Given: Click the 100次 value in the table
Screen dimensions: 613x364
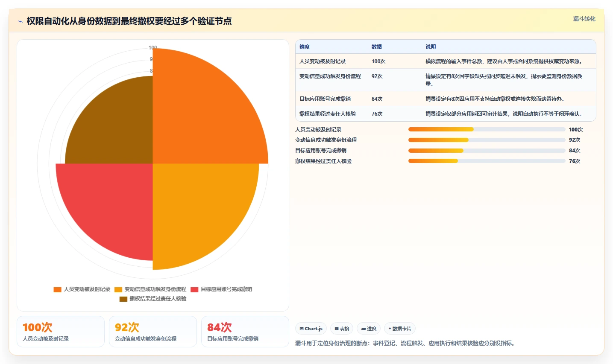Looking at the screenshot, I should click(x=378, y=61).
